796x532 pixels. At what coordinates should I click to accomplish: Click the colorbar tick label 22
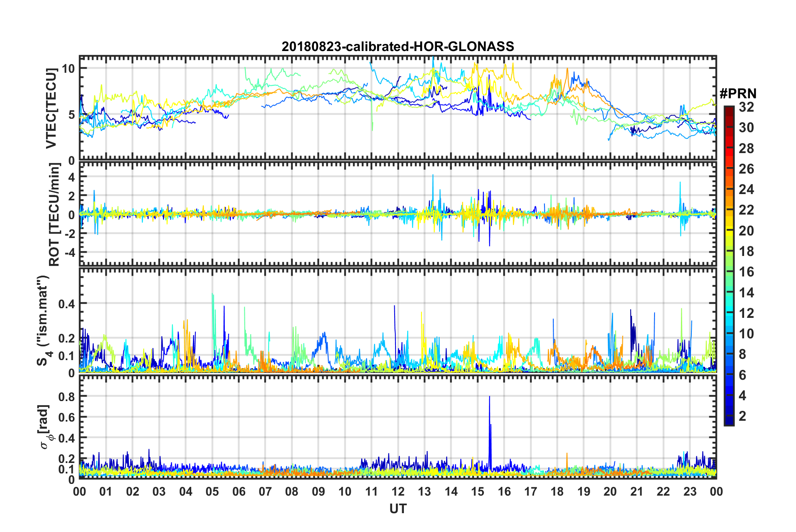(x=746, y=210)
